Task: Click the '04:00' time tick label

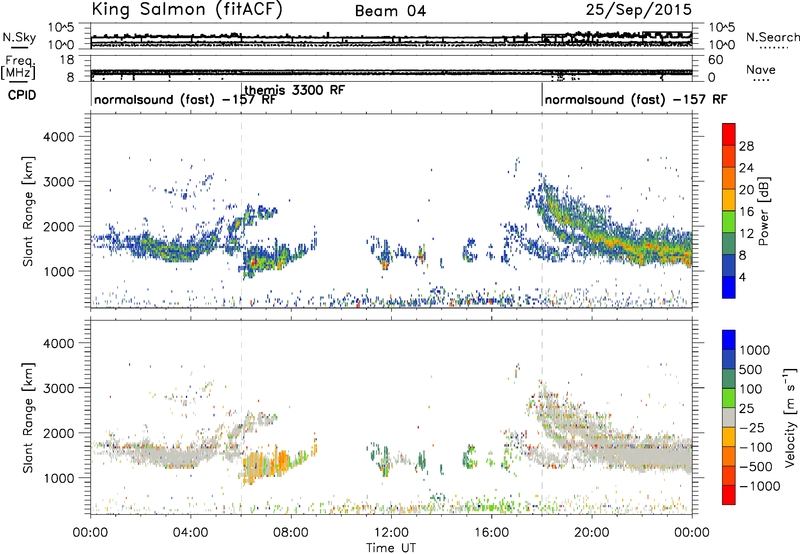Action: point(190,533)
